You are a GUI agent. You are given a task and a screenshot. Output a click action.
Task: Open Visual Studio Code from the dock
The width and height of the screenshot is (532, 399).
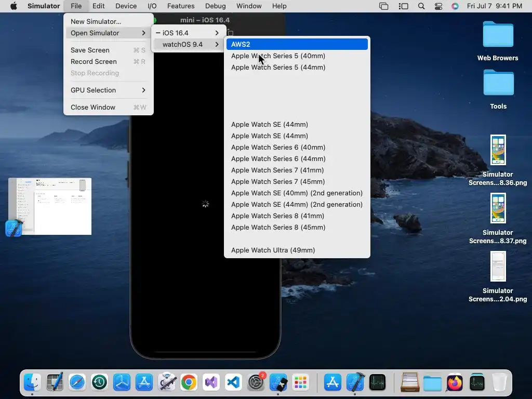click(234, 382)
